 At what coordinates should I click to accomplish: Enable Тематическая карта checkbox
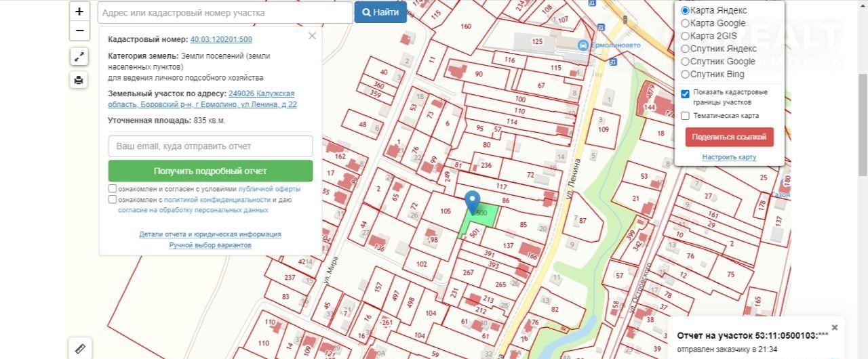(685, 116)
